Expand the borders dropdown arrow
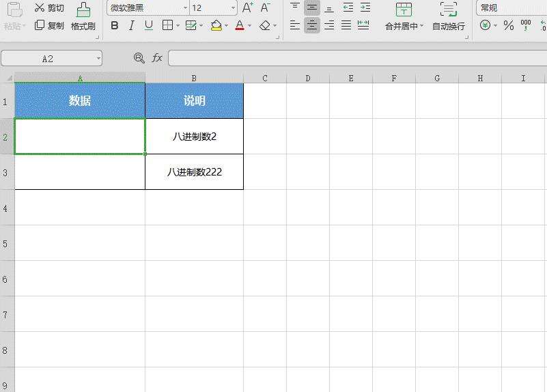The image size is (547, 392). click(178, 25)
